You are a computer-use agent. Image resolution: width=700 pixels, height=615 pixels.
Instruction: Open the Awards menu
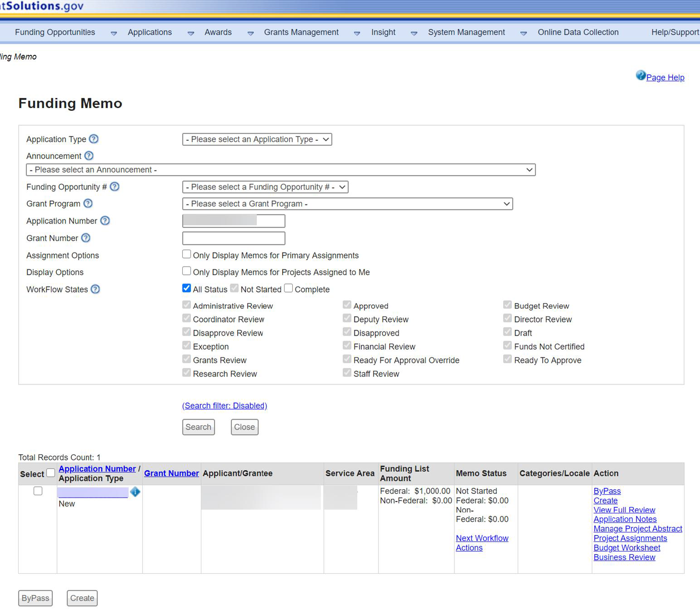218,32
